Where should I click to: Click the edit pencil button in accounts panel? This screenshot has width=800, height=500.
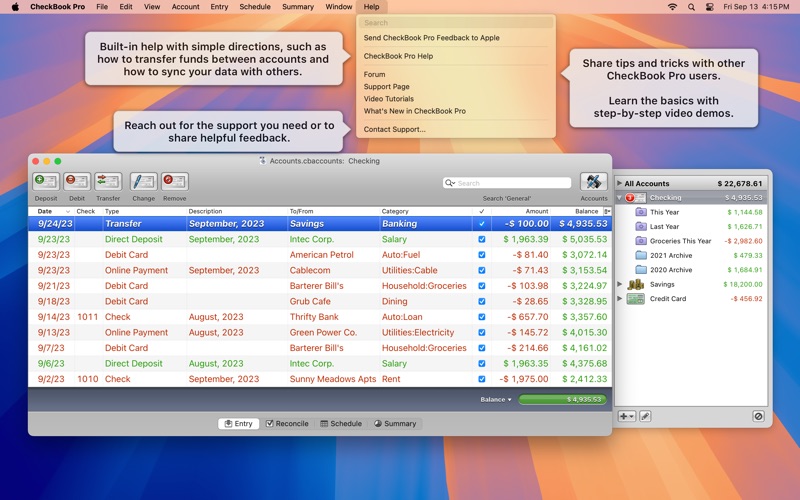[645, 416]
